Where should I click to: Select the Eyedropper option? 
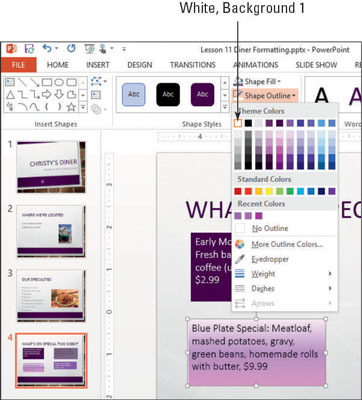(285, 259)
